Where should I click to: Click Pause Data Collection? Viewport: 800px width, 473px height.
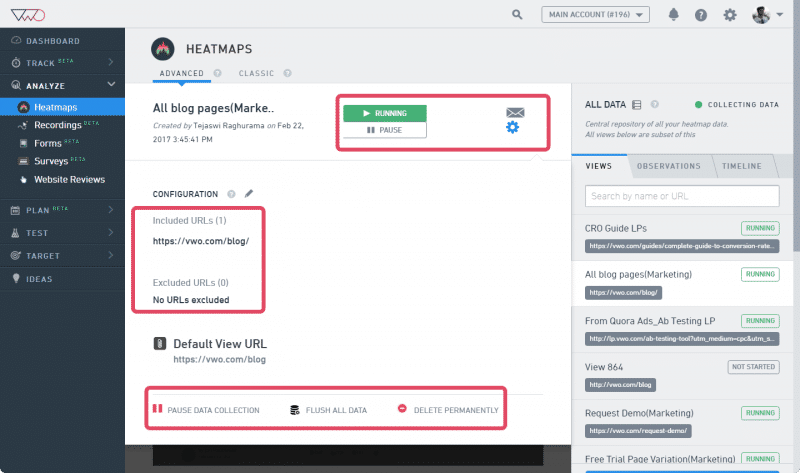(206, 410)
